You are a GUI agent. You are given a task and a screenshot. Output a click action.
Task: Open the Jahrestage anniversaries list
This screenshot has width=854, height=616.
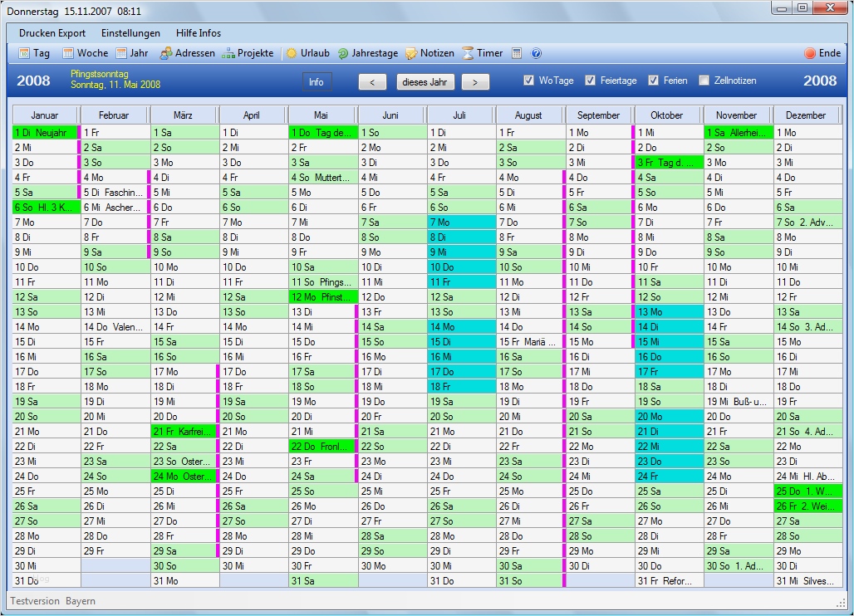click(x=368, y=53)
